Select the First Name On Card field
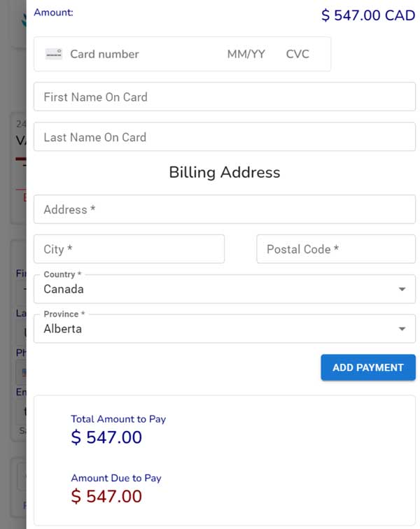Image resolution: width=420 pixels, height=529 pixels. coord(225,97)
